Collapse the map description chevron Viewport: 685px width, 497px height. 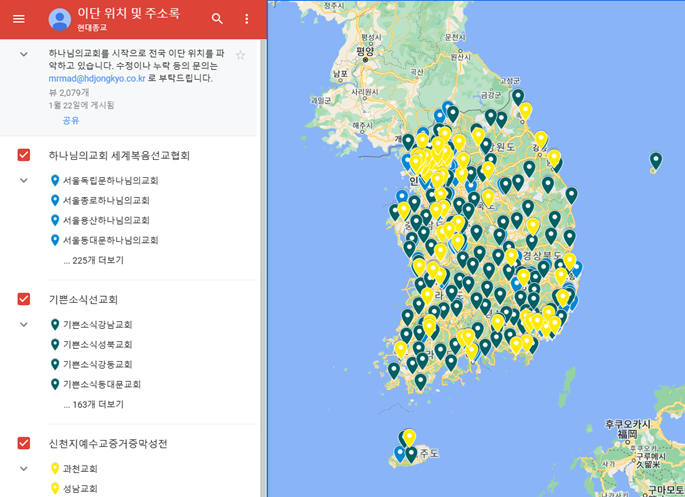(24, 54)
